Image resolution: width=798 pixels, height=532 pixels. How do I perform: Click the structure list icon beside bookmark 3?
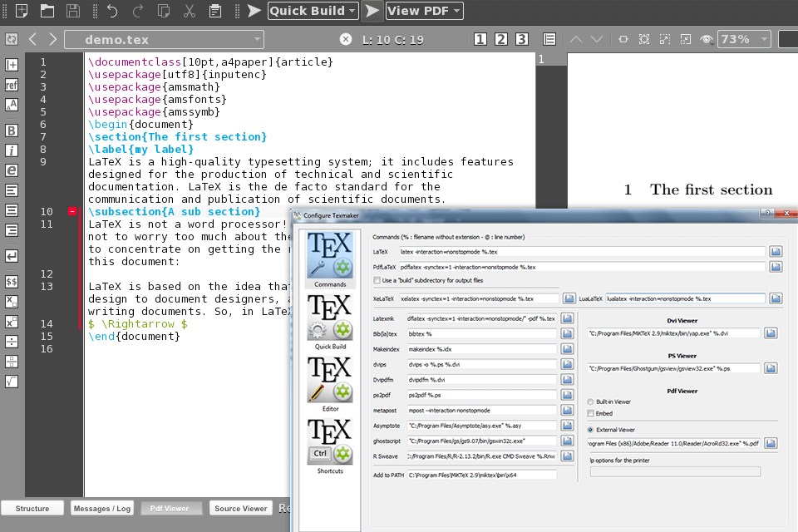[x=549, y=39]
